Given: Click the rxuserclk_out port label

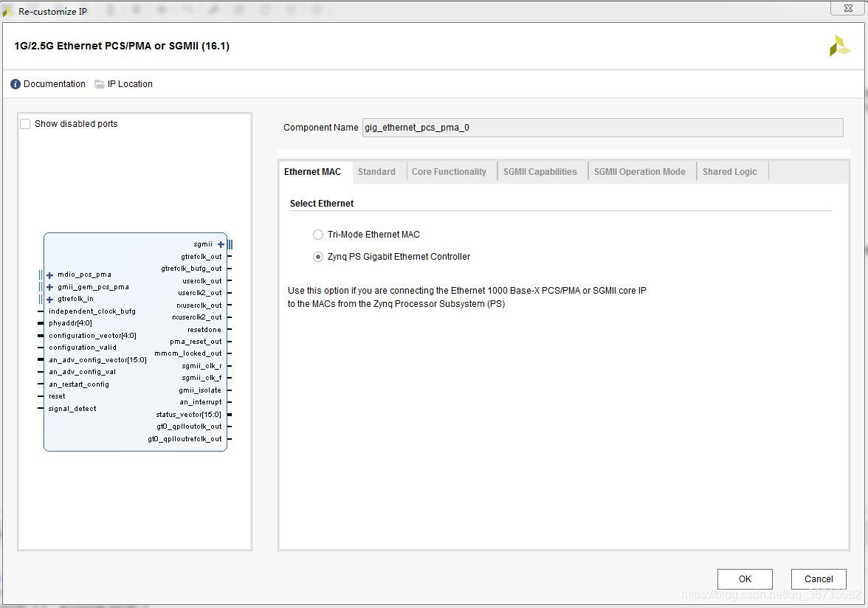Looking at the screenshot, I should point(199,305).
